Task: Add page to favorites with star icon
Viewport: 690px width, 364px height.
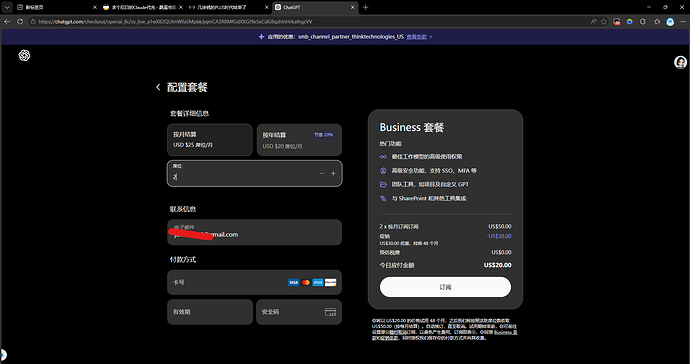Action: 604,21
